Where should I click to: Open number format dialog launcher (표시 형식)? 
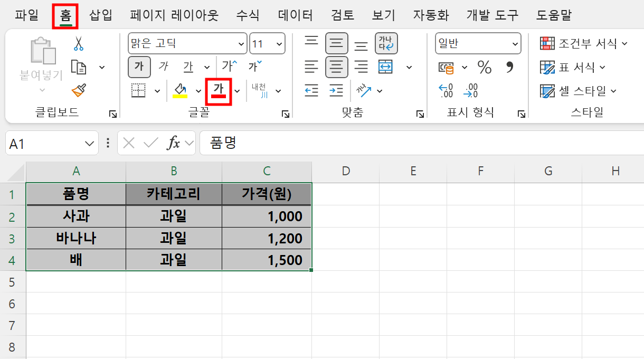pyautogui.click(x=522, y=114)
